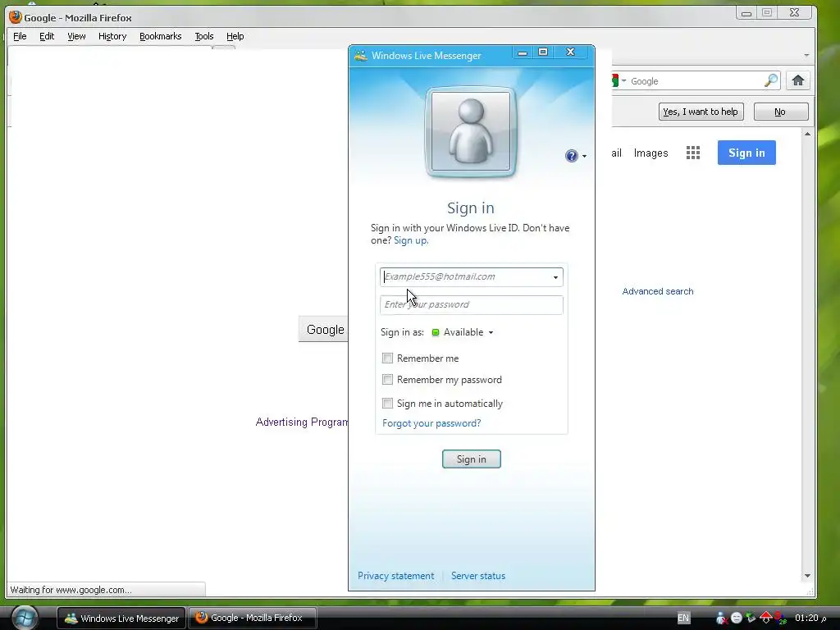Viewport: 840px width, 630px height.
Task: Open the Forgot your password link
Action: pos(431,423)
